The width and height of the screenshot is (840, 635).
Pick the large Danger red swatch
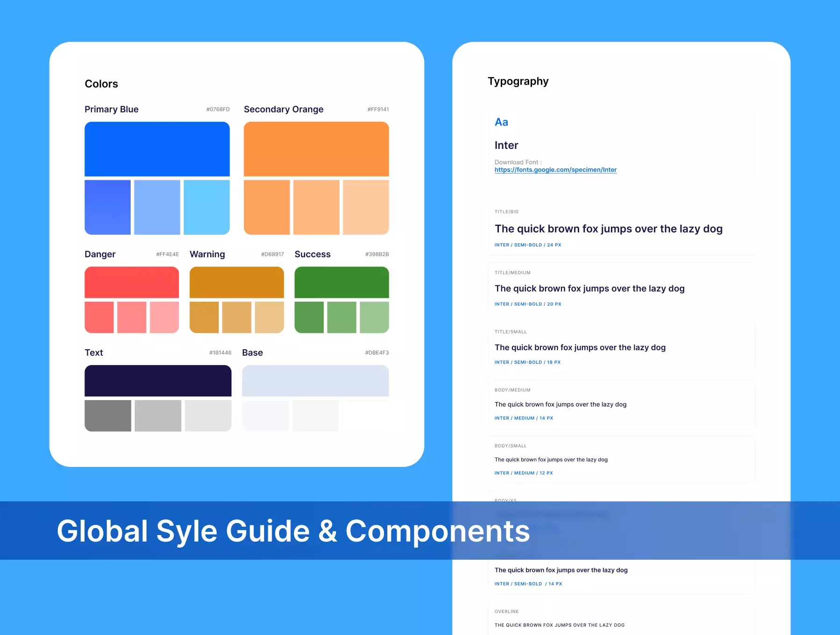[x=132, y=282]
